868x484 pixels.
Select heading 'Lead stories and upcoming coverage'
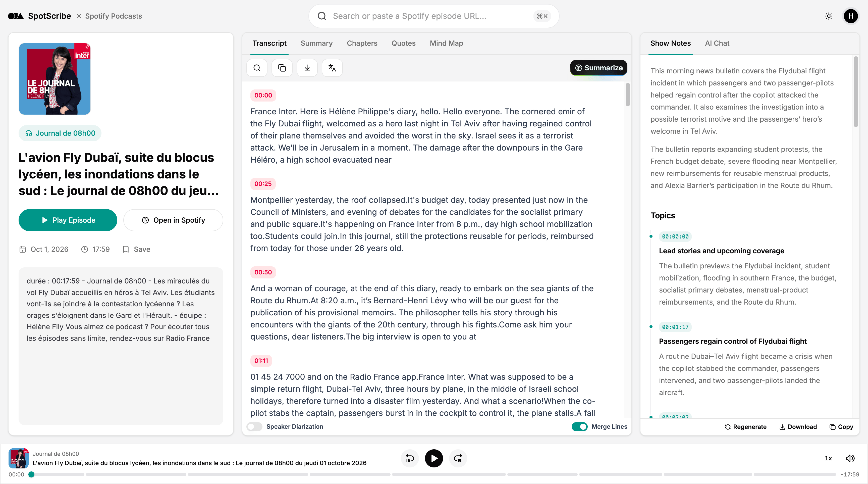coord(721,251)
